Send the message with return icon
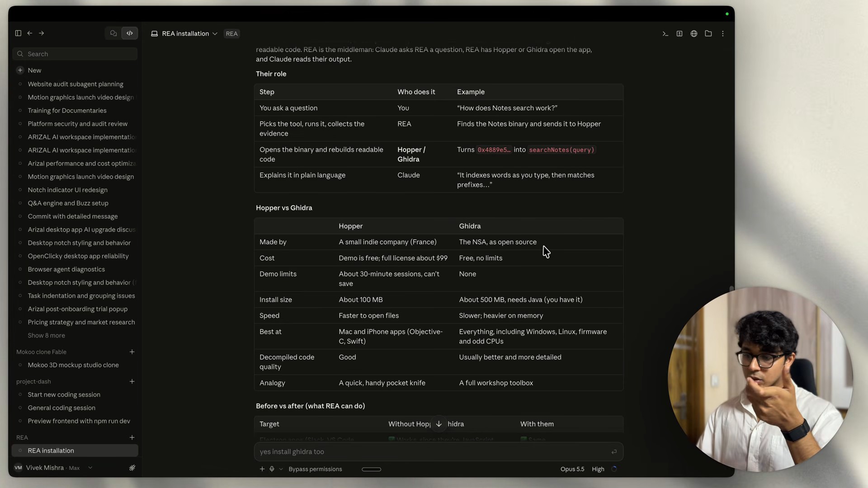The image size is (868, 488). (614, 451)
